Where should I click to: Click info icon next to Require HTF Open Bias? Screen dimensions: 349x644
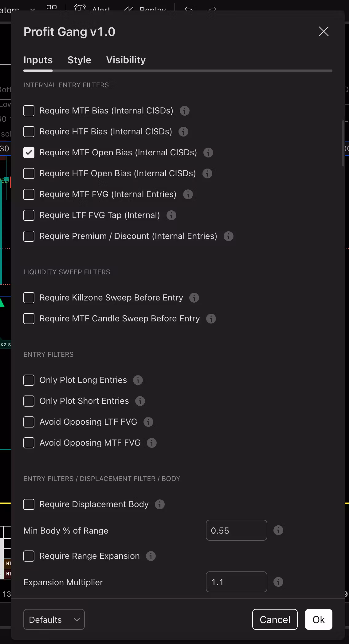tap(207, 173)
